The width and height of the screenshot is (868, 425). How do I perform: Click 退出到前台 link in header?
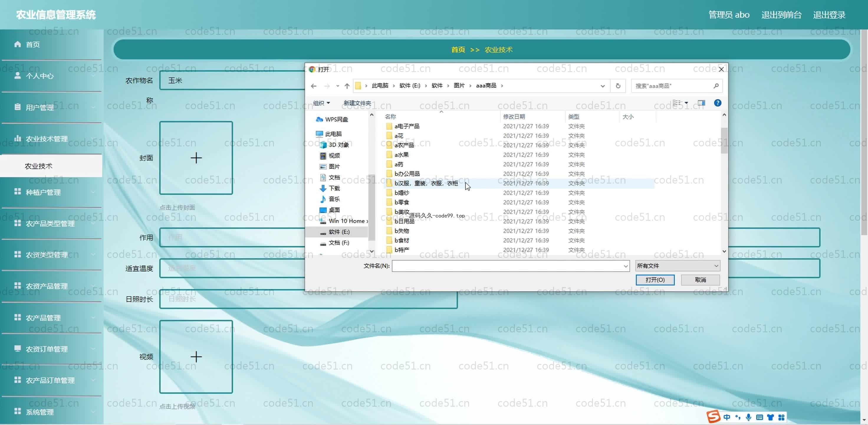(781, 15)
